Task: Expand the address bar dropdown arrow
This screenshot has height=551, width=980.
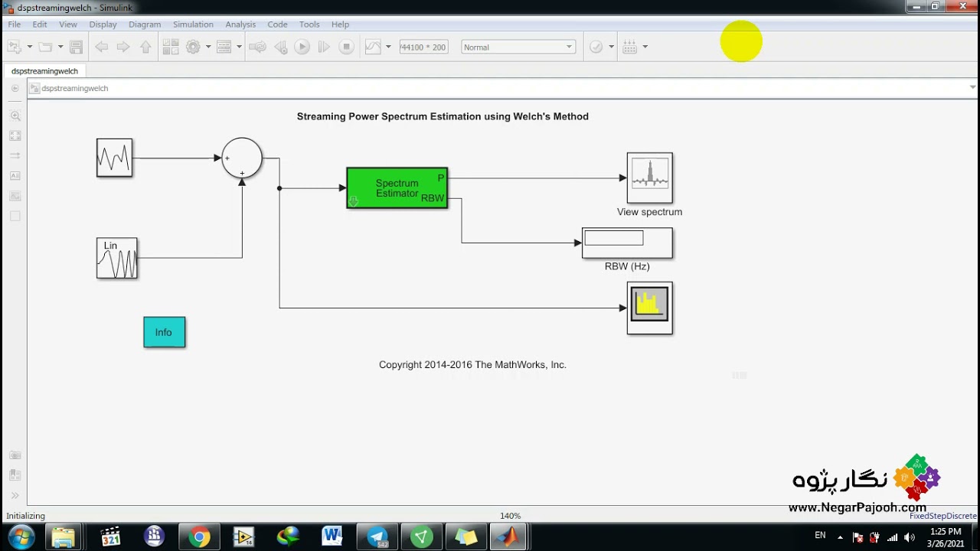Action: pos(972,88)
